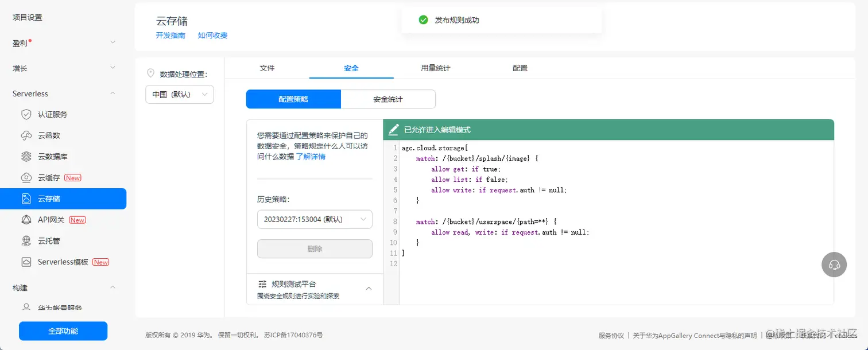This screenshot has width=868, height=350.
Task: Select the 安全统计 segment
Action: click(x=388, y=99)
